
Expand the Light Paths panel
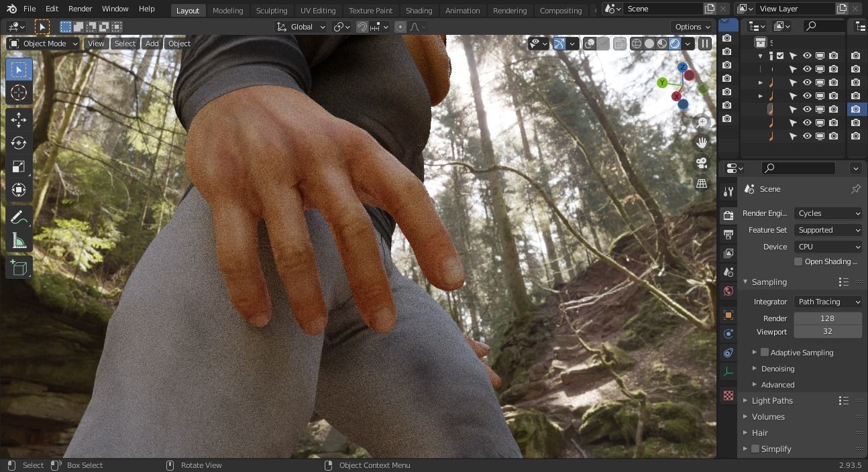pyautogui.click(x=771, y=401)
